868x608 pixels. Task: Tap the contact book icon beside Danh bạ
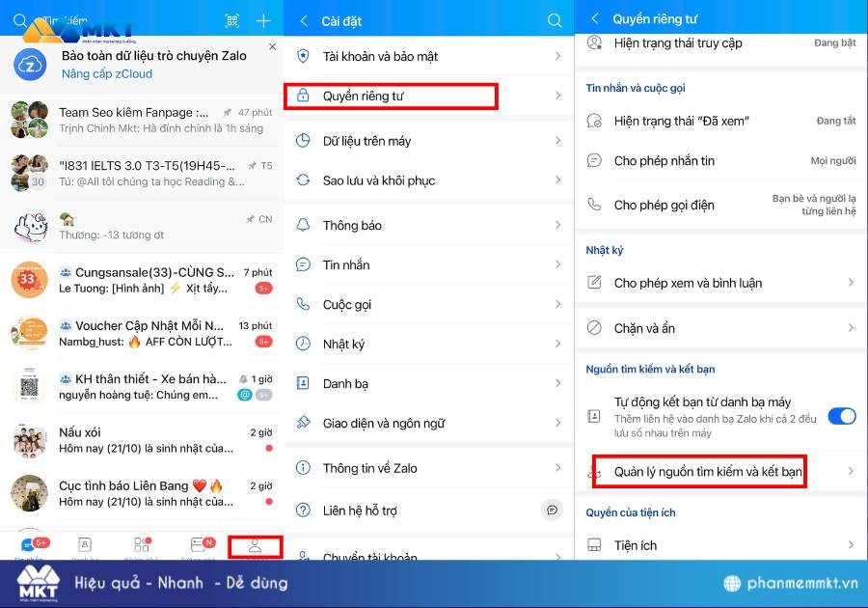(x=303, y=383)
